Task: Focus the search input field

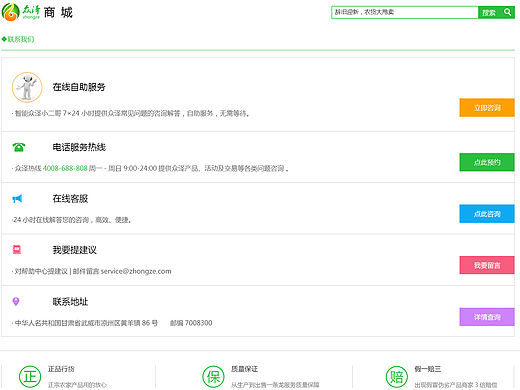Action: pyautogui.click(x=405, y=12)
